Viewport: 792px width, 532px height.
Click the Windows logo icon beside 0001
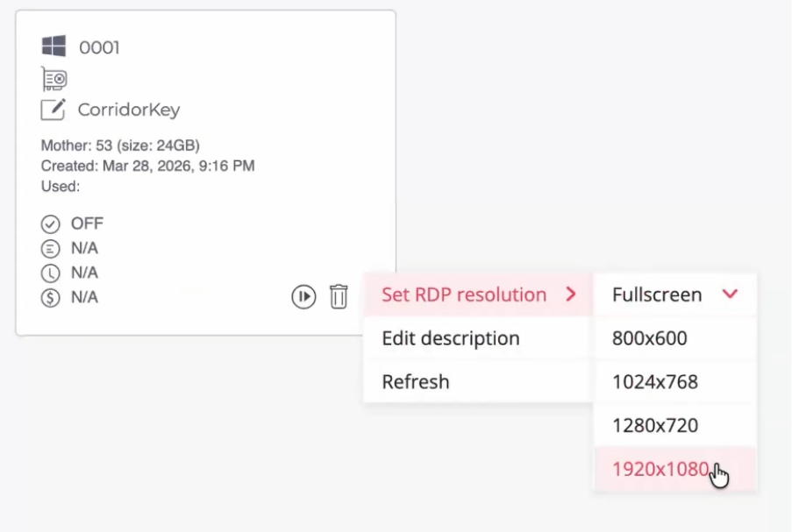54,46
